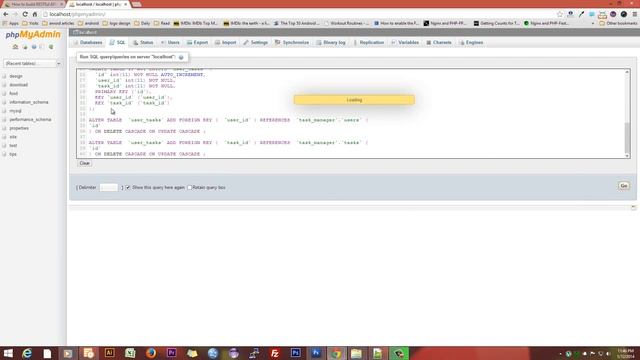This screenshot has height=360, width=640.
Task: Expand the bookmarks overflow chevron
Action: [x=593, y=23]
